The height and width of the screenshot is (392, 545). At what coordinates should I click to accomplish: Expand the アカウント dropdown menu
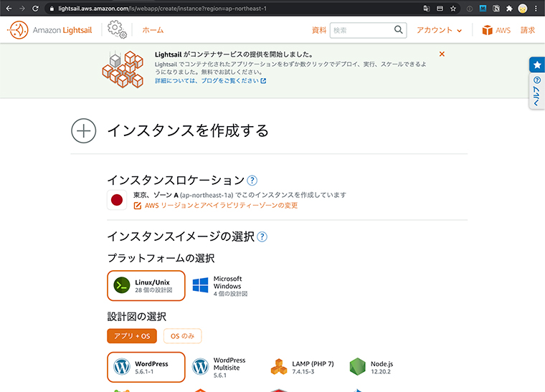(439, 30)
